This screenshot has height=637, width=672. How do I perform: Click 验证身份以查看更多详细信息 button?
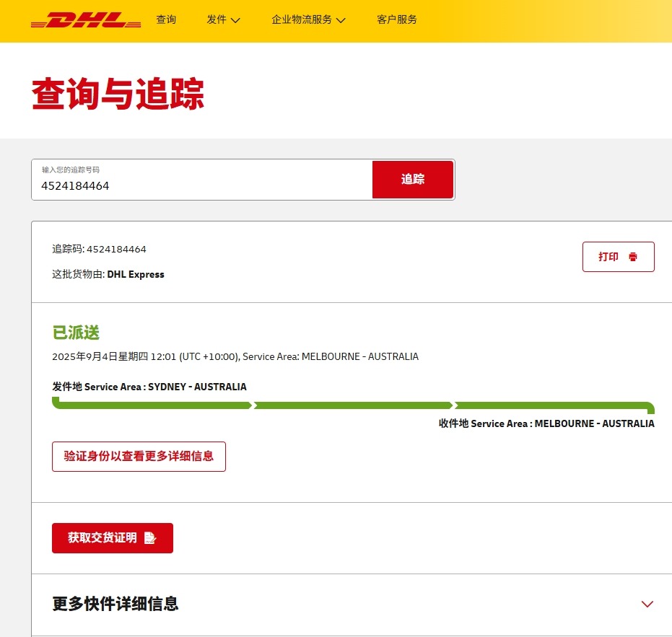pos(139,457)
